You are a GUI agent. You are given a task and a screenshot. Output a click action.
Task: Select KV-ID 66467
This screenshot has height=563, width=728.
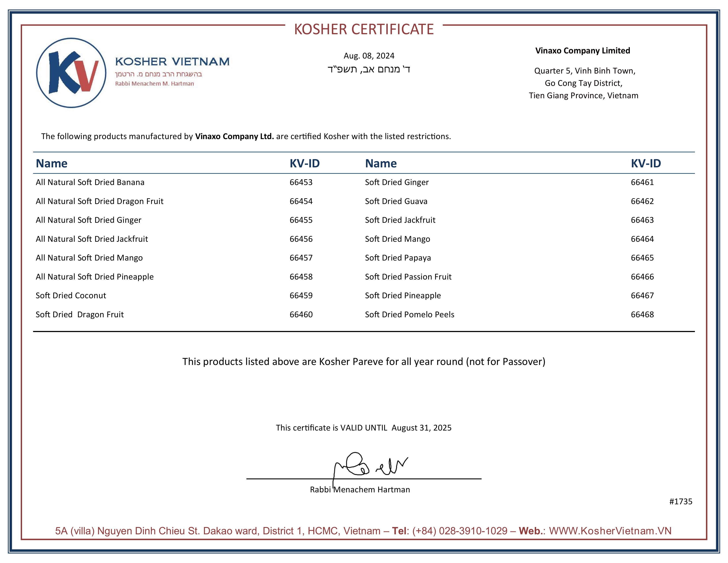click(642, 295)
